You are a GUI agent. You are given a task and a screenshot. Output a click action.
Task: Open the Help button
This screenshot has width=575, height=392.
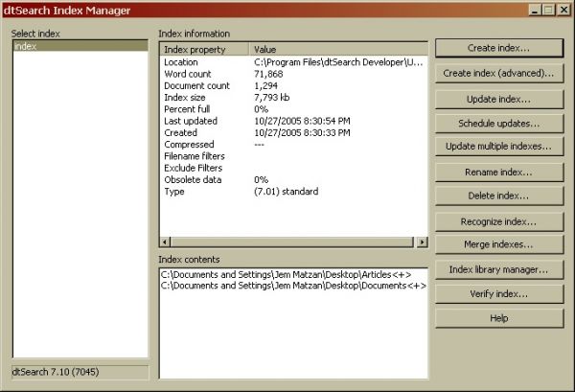coord(498,318)
